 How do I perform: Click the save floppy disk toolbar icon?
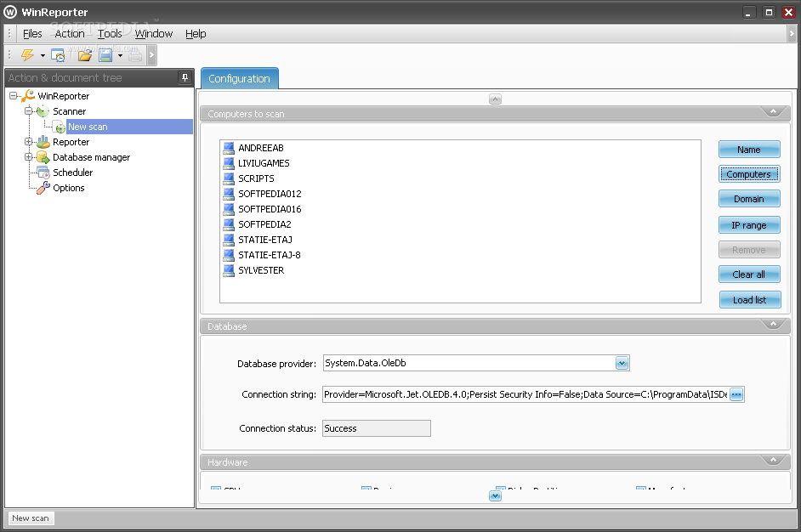click(x=105, y=55)
